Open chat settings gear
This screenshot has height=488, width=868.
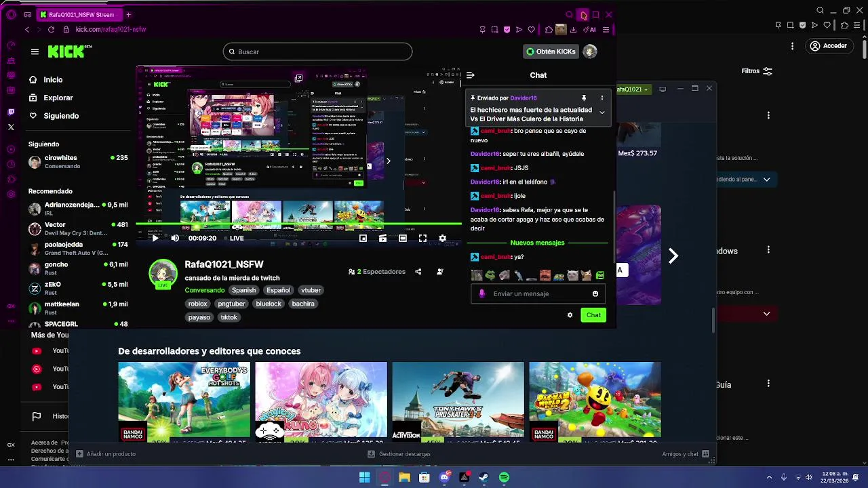[x=570, y=314]
